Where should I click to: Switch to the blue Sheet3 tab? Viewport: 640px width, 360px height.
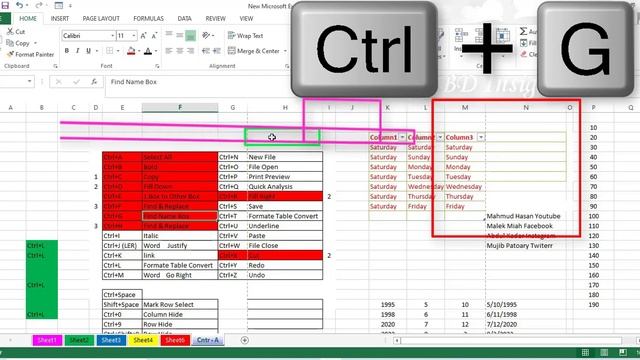coord(111,340)
